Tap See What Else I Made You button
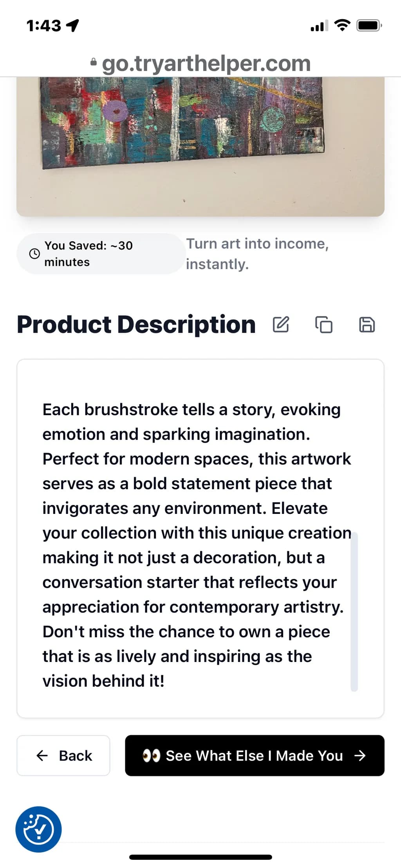Viewport: 401px width, 868px height. click(255, 755)
